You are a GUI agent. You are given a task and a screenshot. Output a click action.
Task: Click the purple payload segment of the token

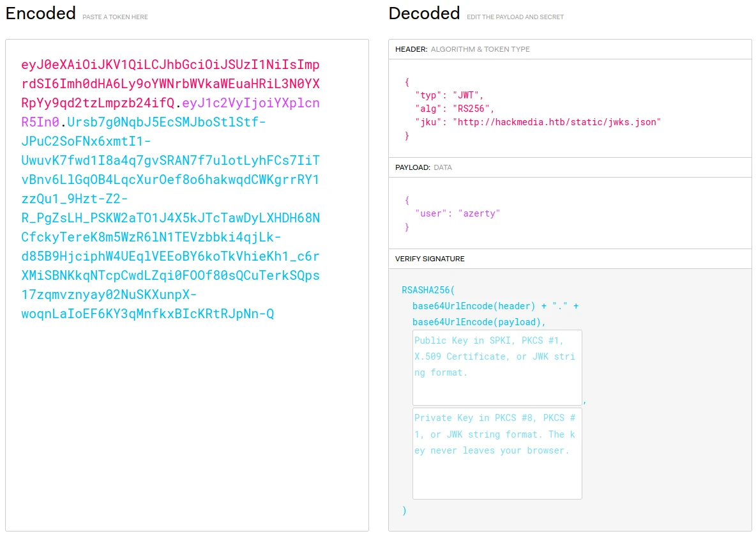click(251, 103)
